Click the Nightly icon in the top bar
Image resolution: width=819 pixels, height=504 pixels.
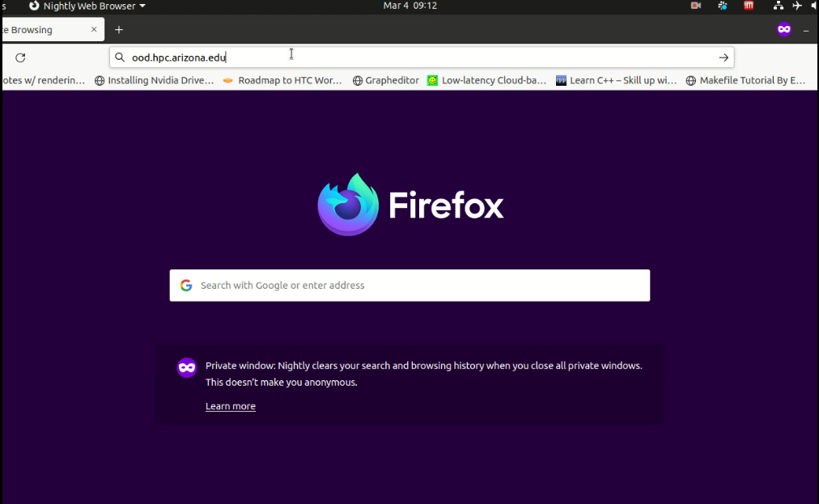point(34,6)
